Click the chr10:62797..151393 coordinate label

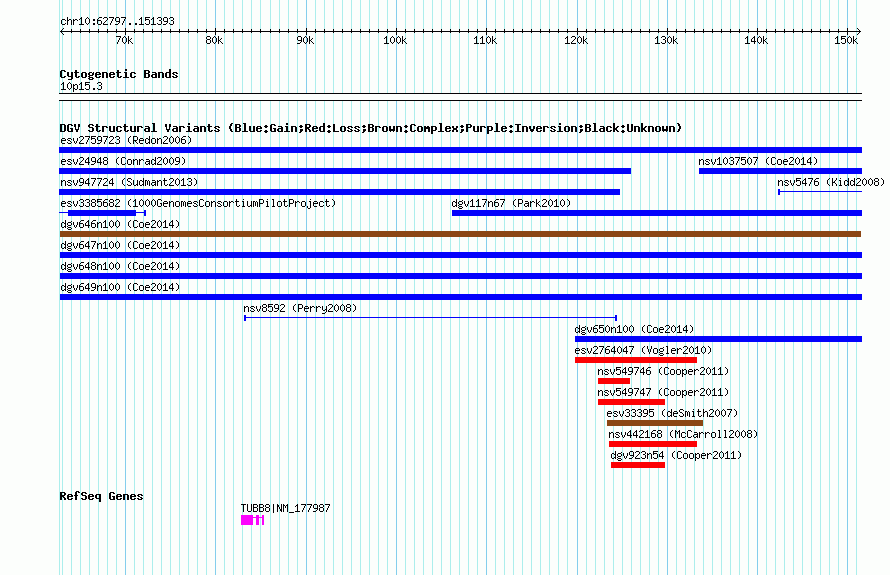(x=117, y=21)
